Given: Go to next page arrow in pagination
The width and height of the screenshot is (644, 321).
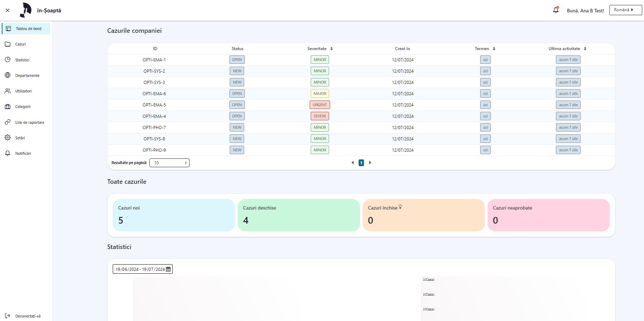Looking at the screenshot, I should click(370, 163).
